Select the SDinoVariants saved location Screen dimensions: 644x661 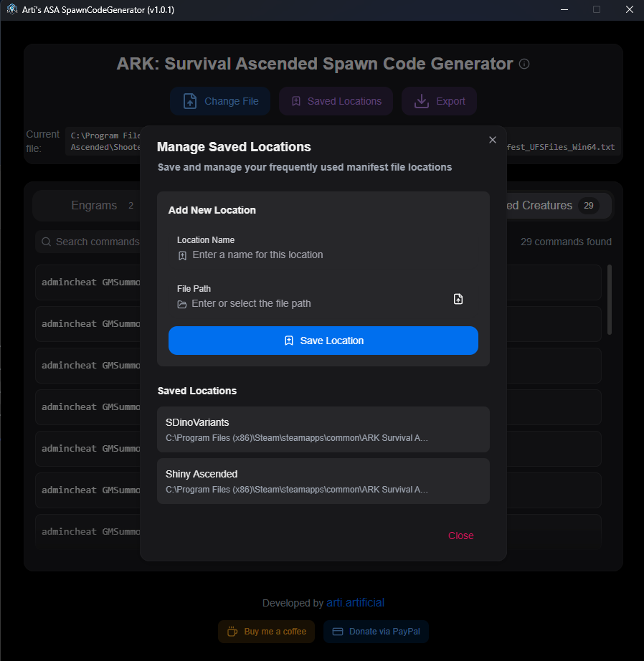(323, 429)
